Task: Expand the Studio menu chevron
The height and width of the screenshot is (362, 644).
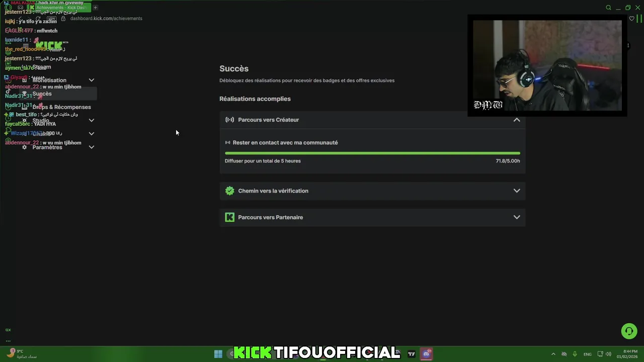Action: 92,121
